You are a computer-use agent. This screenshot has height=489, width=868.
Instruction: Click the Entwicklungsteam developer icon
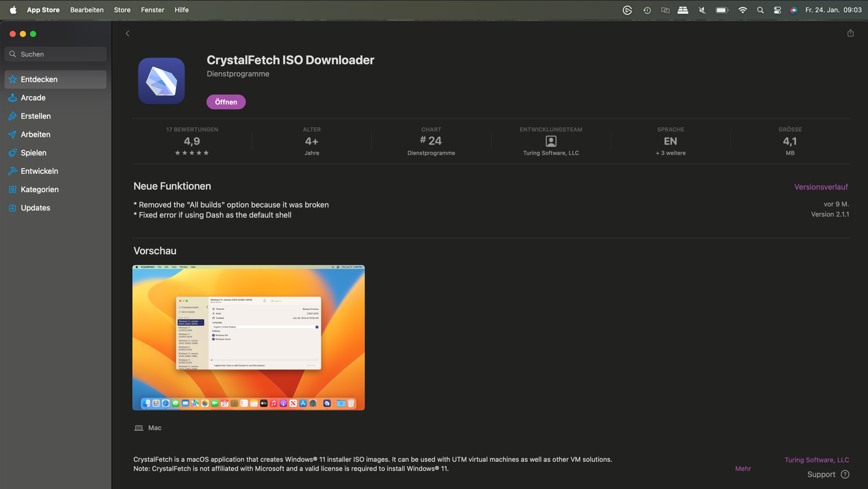pos(551,141)
